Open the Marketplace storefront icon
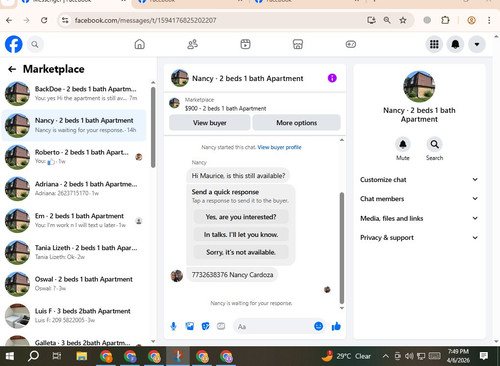This screenshot has height=366, width=500. point(298,44)
